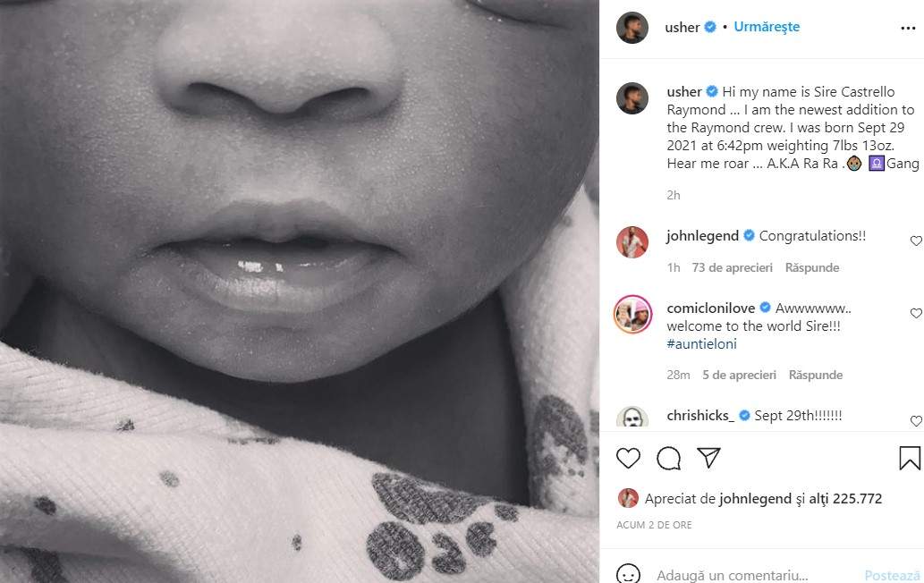The height and width of the screenshot is (583, 924).
Task: Like chrishicks_ comment heart
Action: point(916,420)
